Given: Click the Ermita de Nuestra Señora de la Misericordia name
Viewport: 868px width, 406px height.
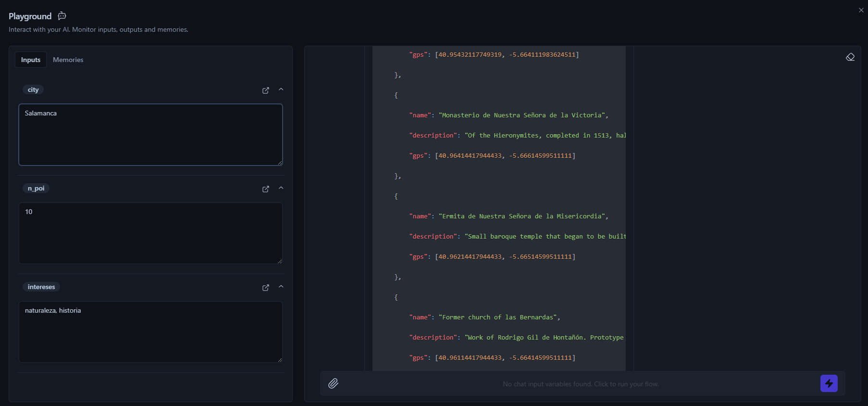Looking at the screenshot, I should click(523, 216).
